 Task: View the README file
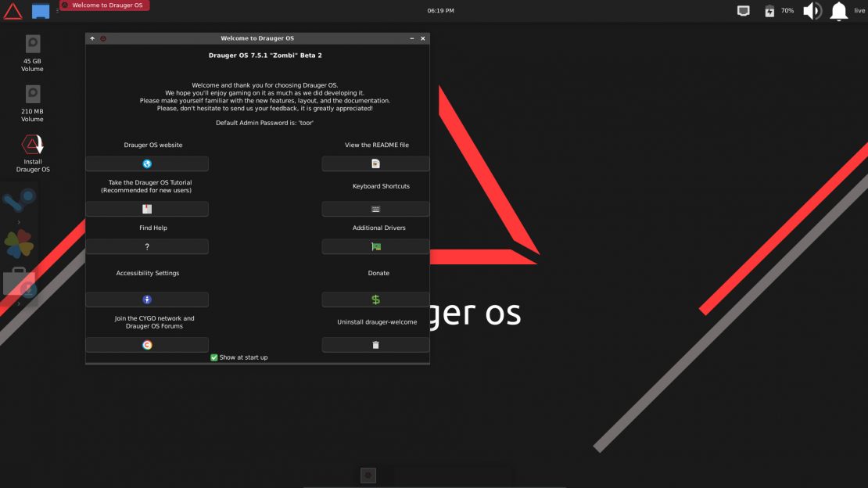[375, 164]
